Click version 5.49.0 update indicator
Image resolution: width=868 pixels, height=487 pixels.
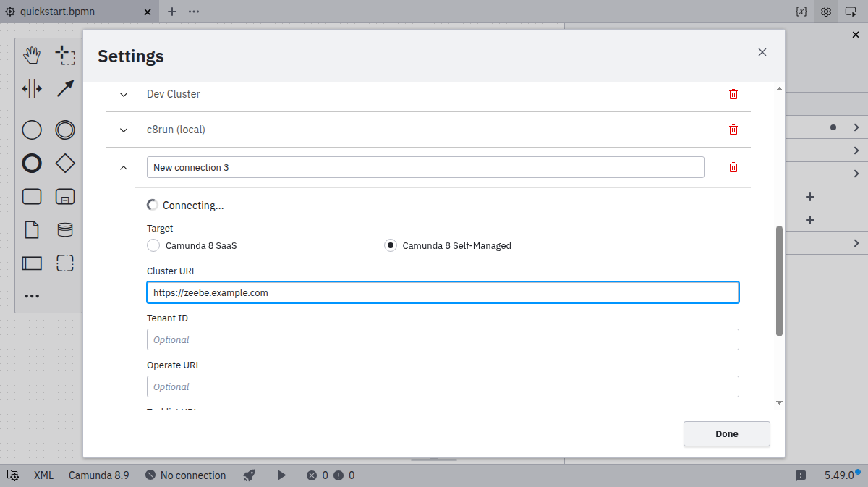841,475
